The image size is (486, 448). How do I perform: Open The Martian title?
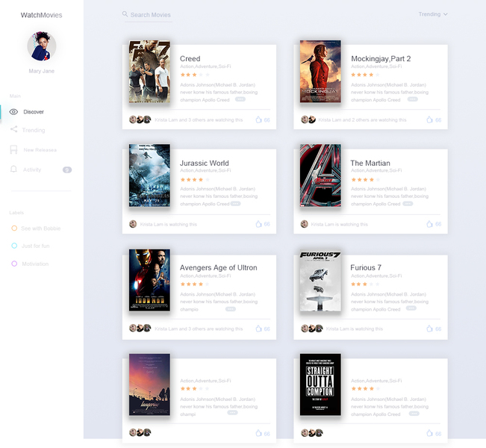(370, 163)
